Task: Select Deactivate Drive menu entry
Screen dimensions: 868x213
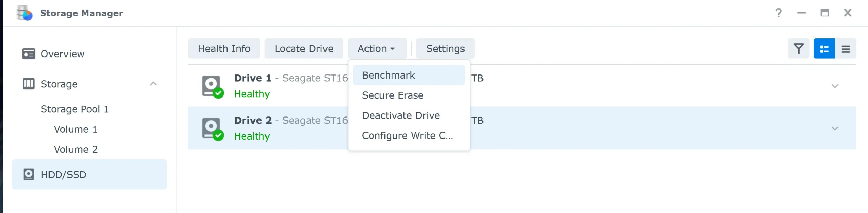Action: (401, 115)
